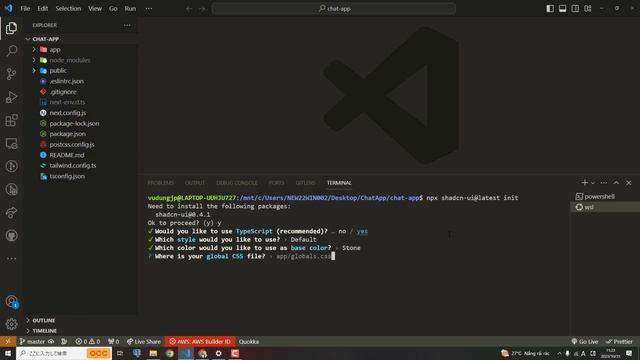
Task: Open the Live Share view in activity bar
Action: (11, 213)
